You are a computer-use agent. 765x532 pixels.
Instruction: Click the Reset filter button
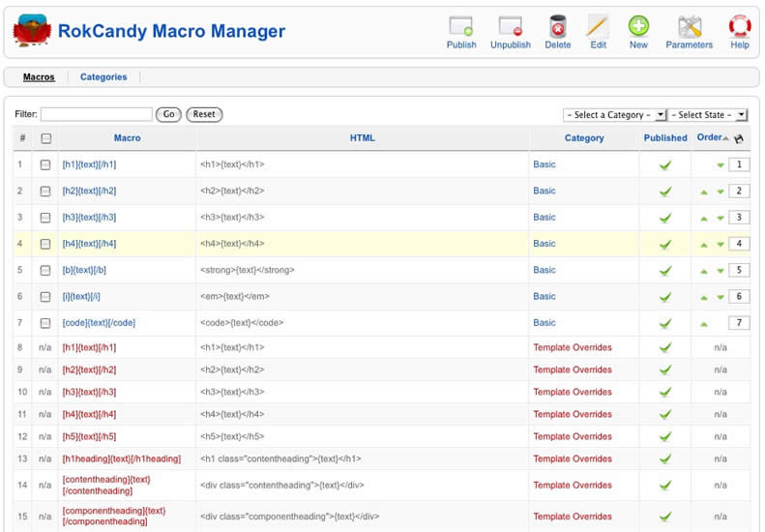pyautogui.click(x=204, y=114)
